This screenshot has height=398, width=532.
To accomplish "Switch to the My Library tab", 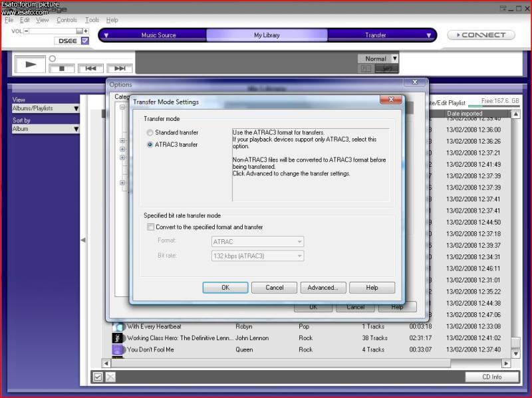I will tap(267, 35).
